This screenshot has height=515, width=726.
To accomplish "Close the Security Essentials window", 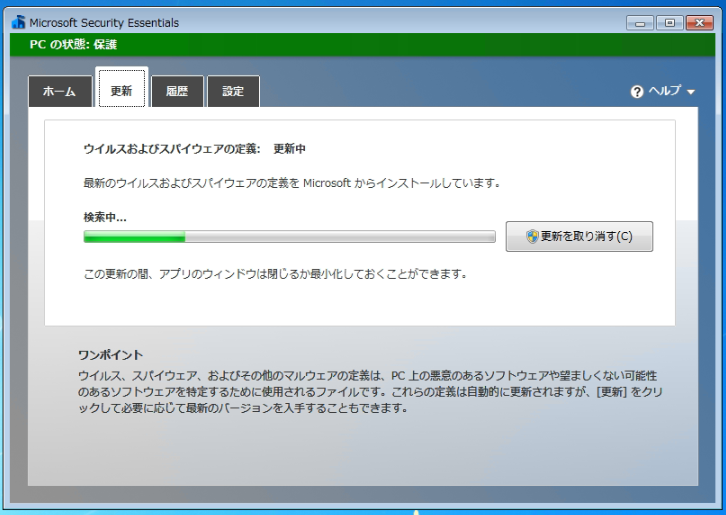I will 700,23.
